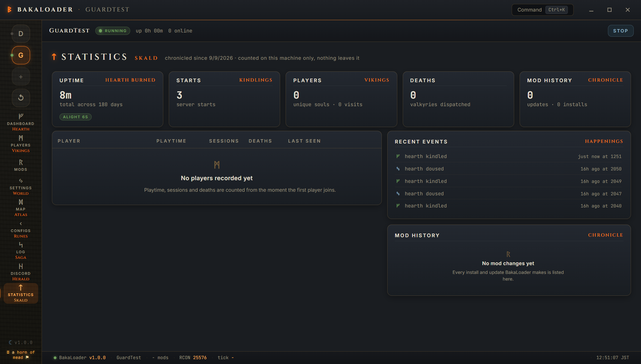The height and width of the screenshot is (364, 641).
Task: Click rune icon above No mod changes yet
Action: (x=508, y=254)
